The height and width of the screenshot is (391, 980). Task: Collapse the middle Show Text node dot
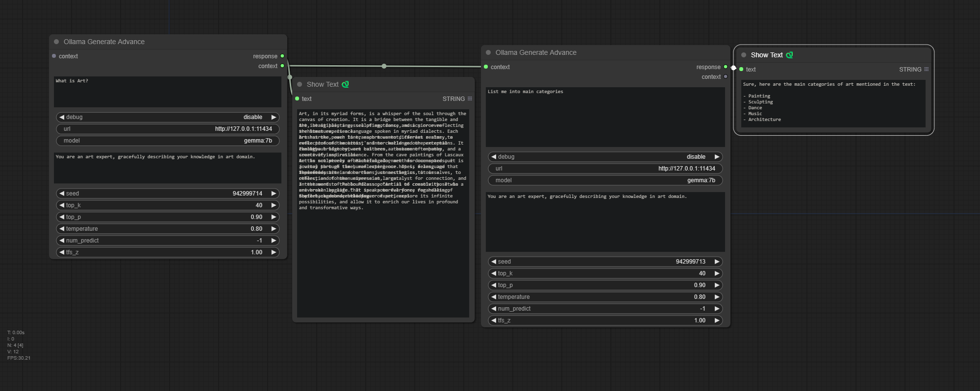coord(300,84)
